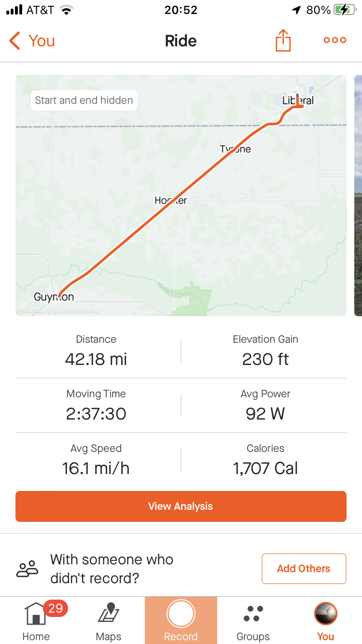Image resolution: width=362 pixels, height=644 pixels.
Task: Tap the next photo thumbnail beside the map
Action: click(x=358, y=196)
